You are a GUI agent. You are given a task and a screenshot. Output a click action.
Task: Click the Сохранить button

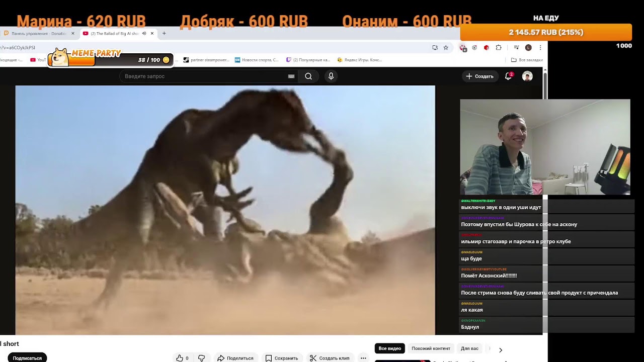[282, 358]
